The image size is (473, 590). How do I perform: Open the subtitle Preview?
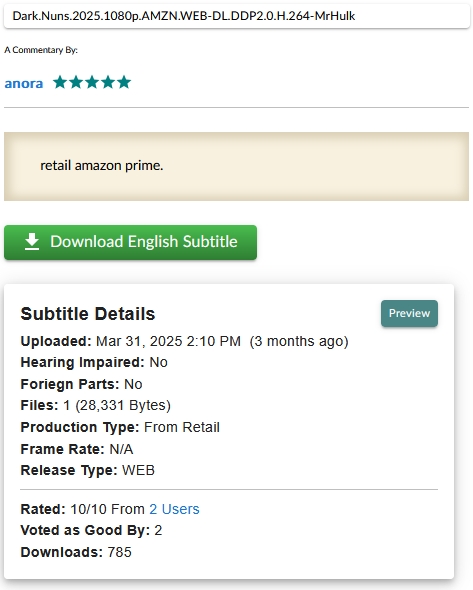409,313
